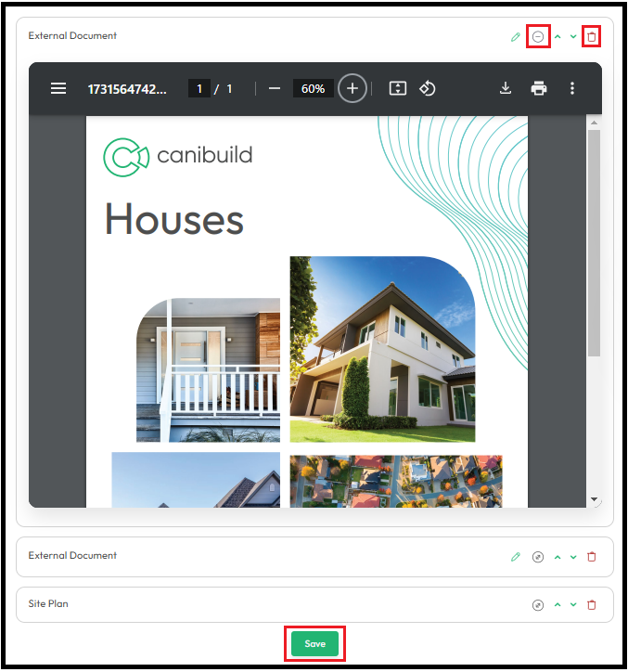Expand the second External Document section
This screenshot has width=628, height=672.
538,557
